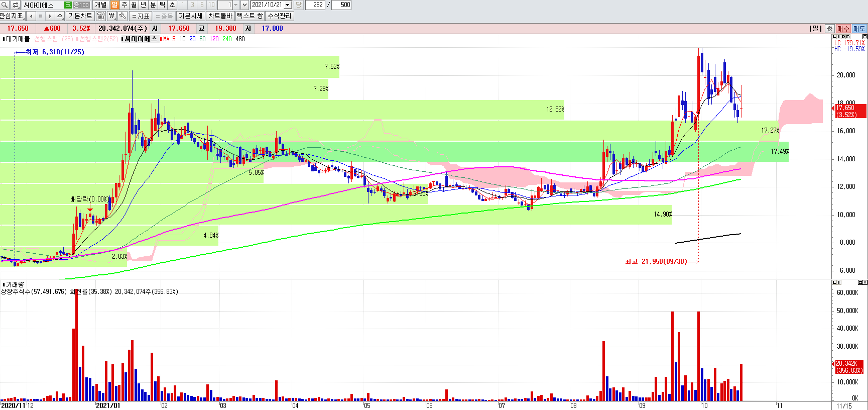Open the interval value dropdown arrow
This screenshot has height=410, width=868.
point(235,5)
